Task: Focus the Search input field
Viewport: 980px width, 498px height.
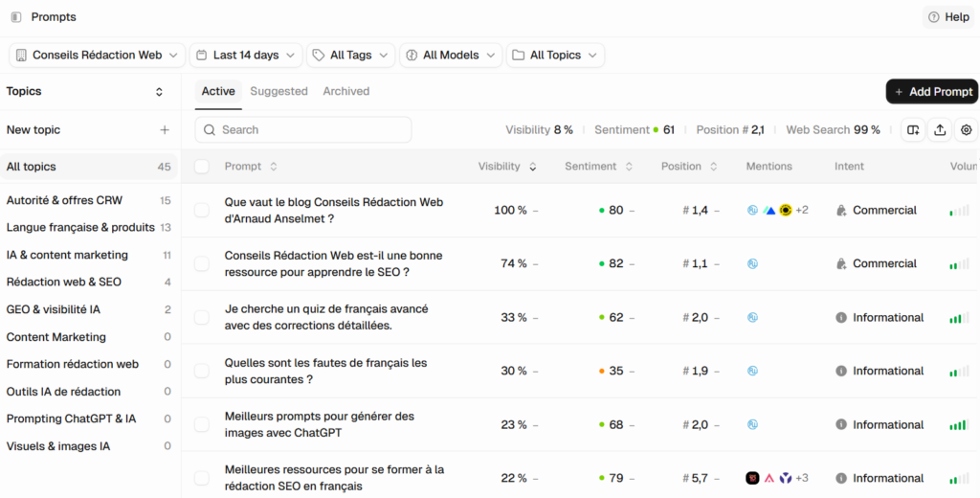Action: pyautogui.click(x=303, y=129)
